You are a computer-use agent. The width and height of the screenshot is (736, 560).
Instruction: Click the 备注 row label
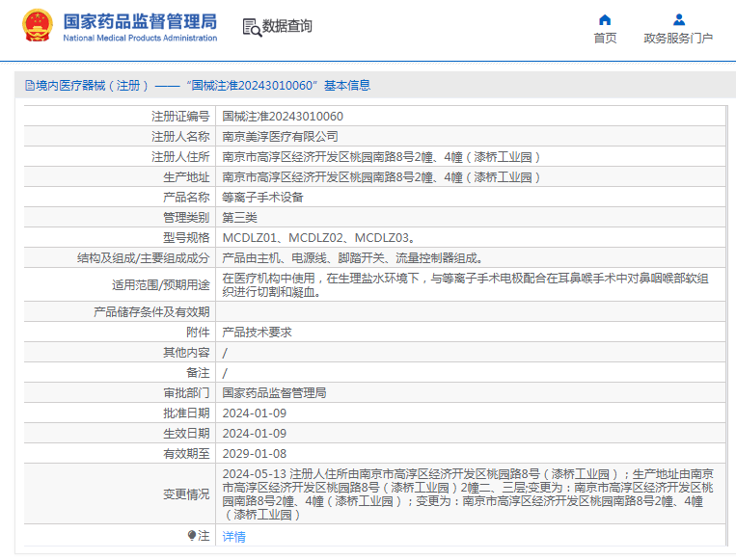[198, 373]
